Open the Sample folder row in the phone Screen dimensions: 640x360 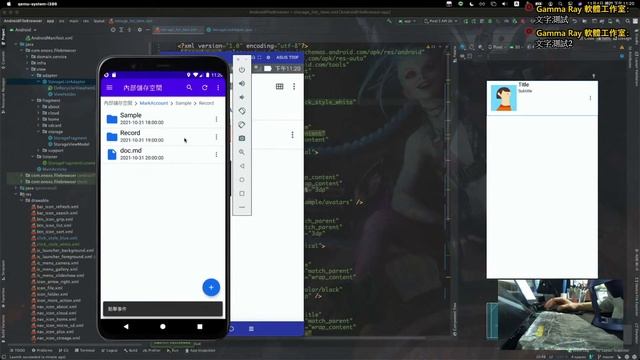click(x=162, y=119)
